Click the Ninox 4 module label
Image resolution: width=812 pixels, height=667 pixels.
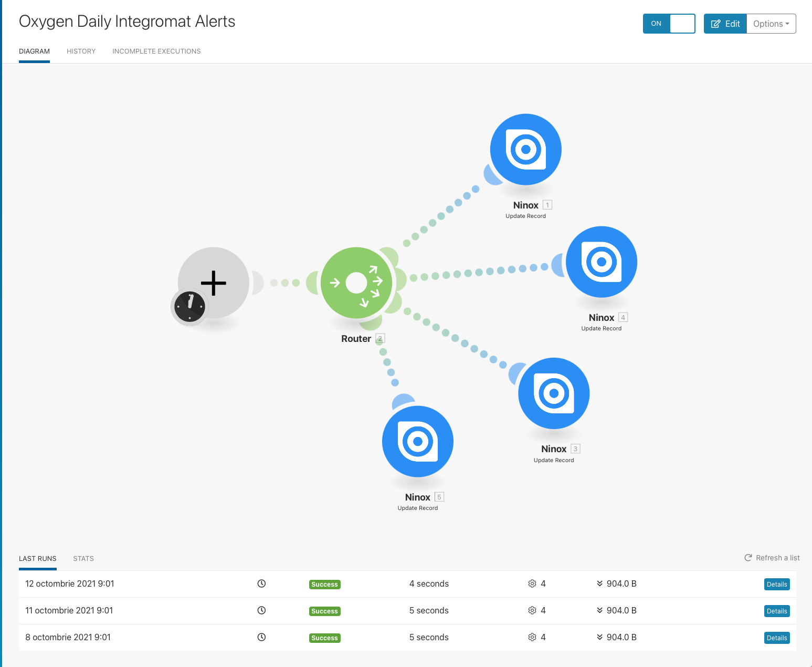tap(602, 318)
